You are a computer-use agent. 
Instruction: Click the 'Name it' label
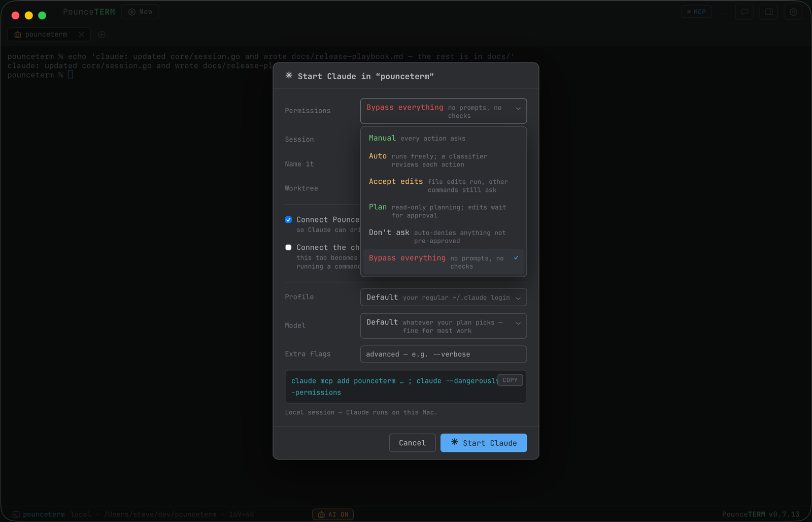pyautogui.click(x=299, y=164)
